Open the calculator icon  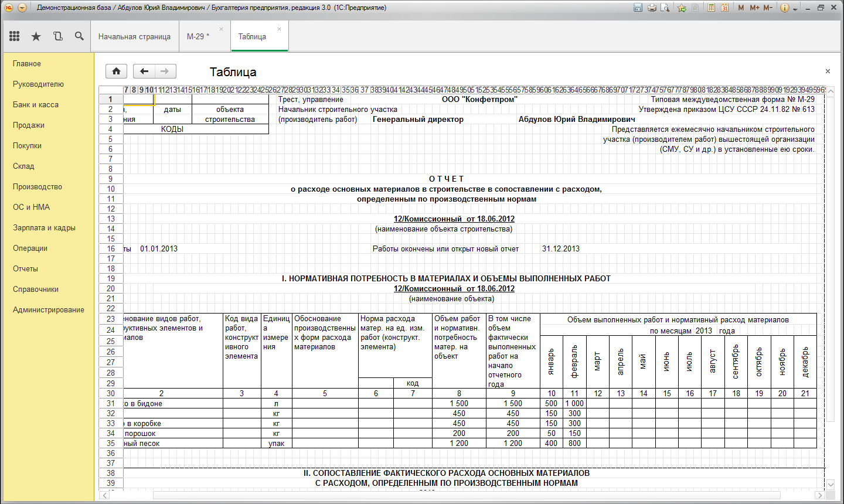tap(711, 8)
